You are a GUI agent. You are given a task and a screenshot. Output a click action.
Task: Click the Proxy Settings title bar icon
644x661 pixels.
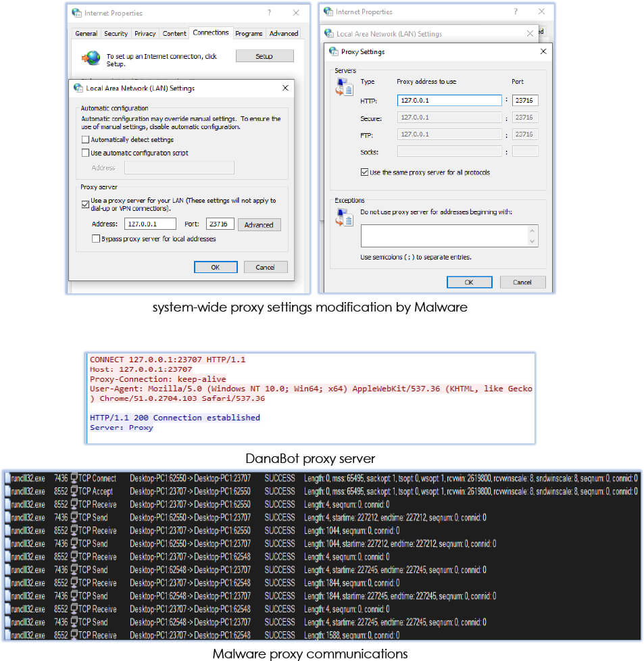coord(333,52)
